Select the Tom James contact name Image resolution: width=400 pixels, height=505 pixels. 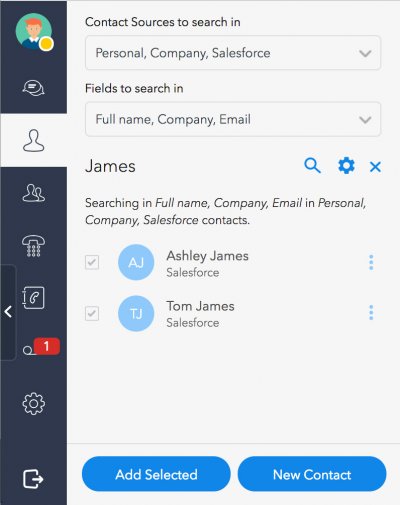coord(200,306)
